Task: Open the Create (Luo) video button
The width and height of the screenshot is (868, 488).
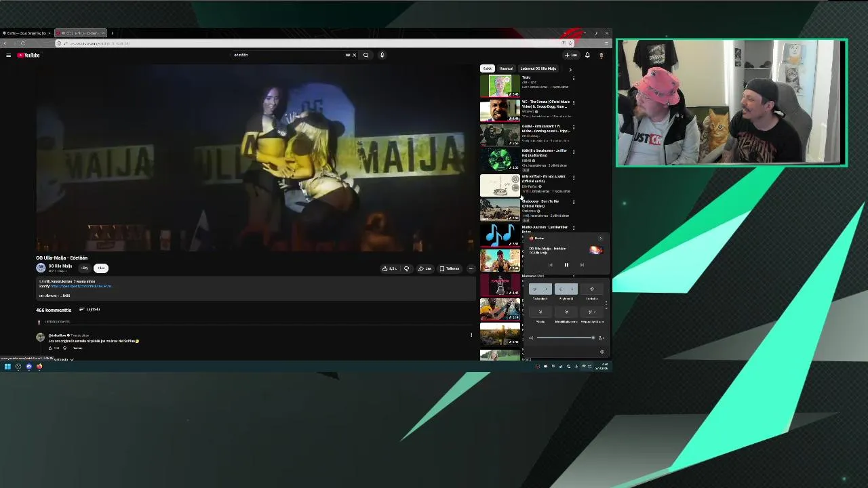Action: (571, 55)
